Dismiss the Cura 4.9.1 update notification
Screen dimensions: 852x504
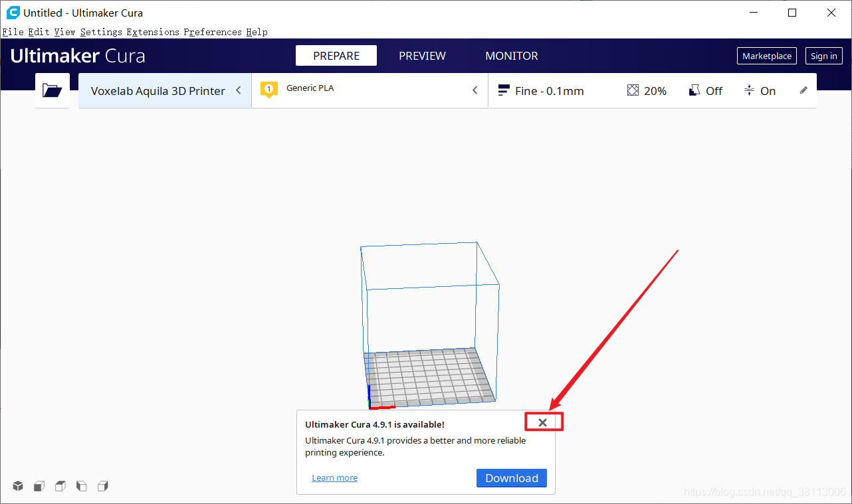(x=543, y=422)
